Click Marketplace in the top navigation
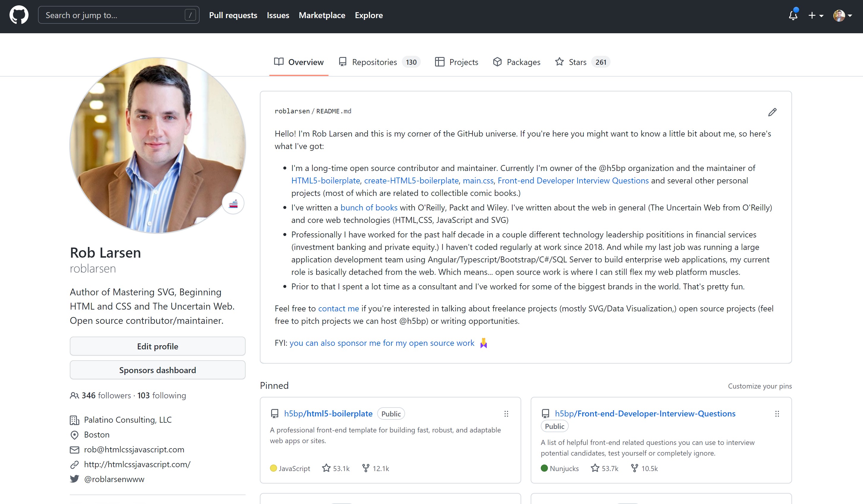This screenshot has height=504, width=863. 322,15
